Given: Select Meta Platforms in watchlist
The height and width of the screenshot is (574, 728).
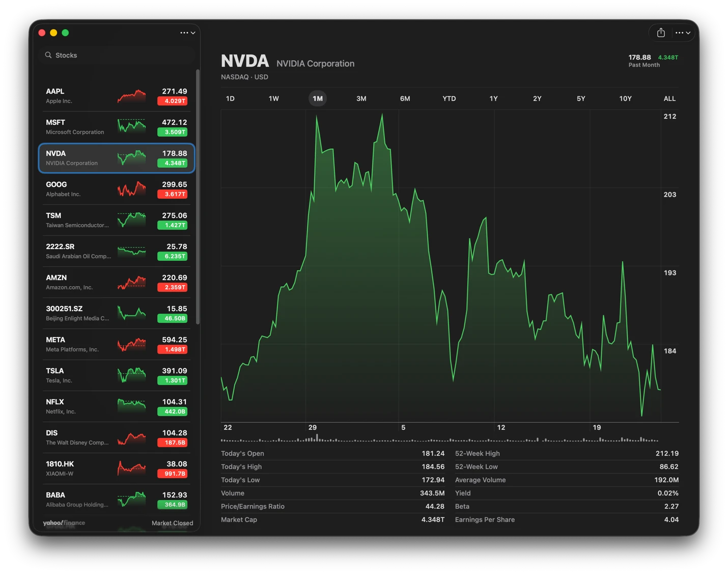Looking at the screenshot, I should coord(76,344).
